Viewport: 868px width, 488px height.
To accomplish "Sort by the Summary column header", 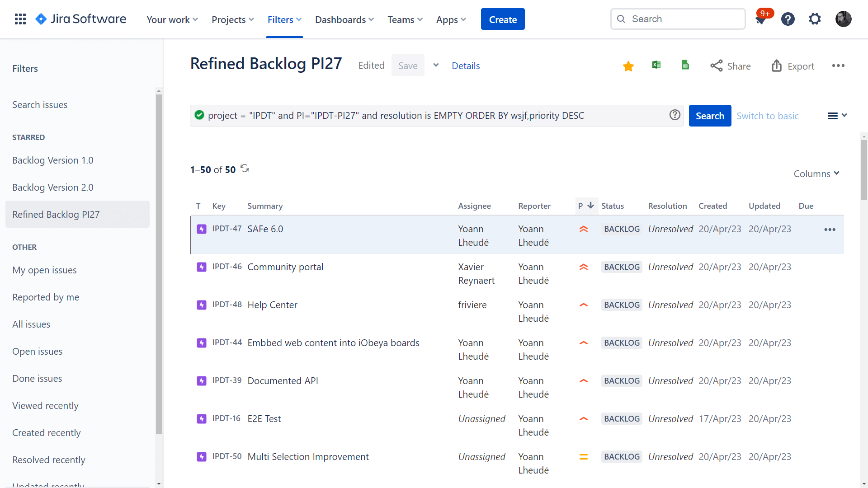I will pos(265,206).
